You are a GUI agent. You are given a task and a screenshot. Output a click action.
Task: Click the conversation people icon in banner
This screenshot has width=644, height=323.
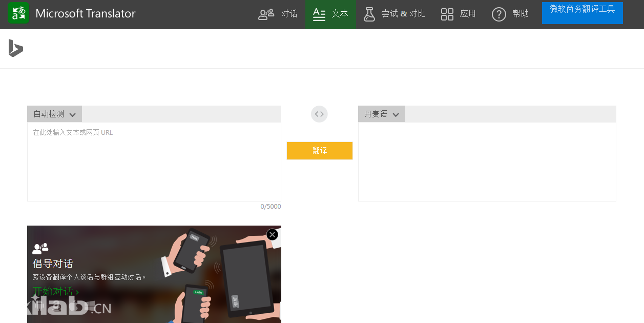tap(40, 249)
